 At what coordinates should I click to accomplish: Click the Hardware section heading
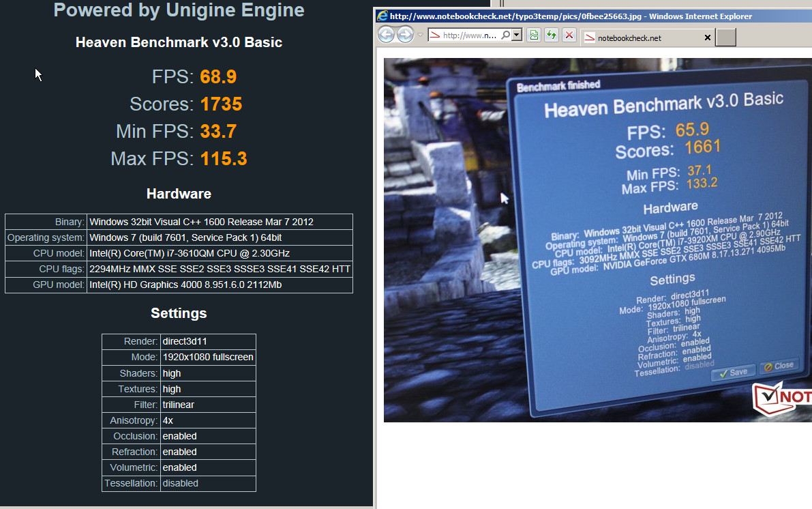click(x=179, y=194)
